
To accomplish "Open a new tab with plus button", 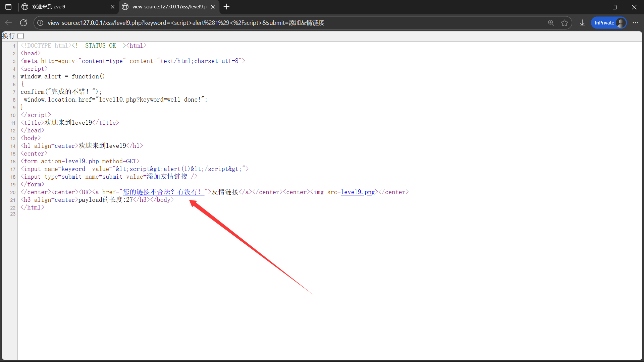I will pyautogui.click(x=227, y=7).
